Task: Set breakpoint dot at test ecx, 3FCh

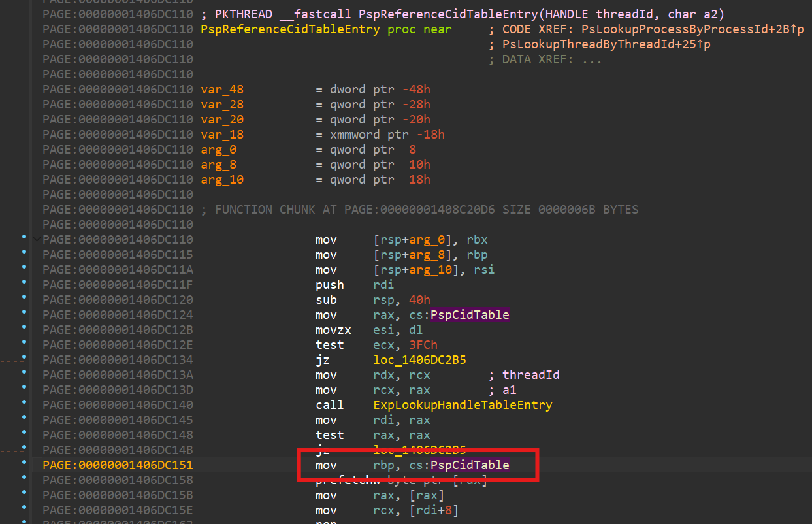Action: 24,345
